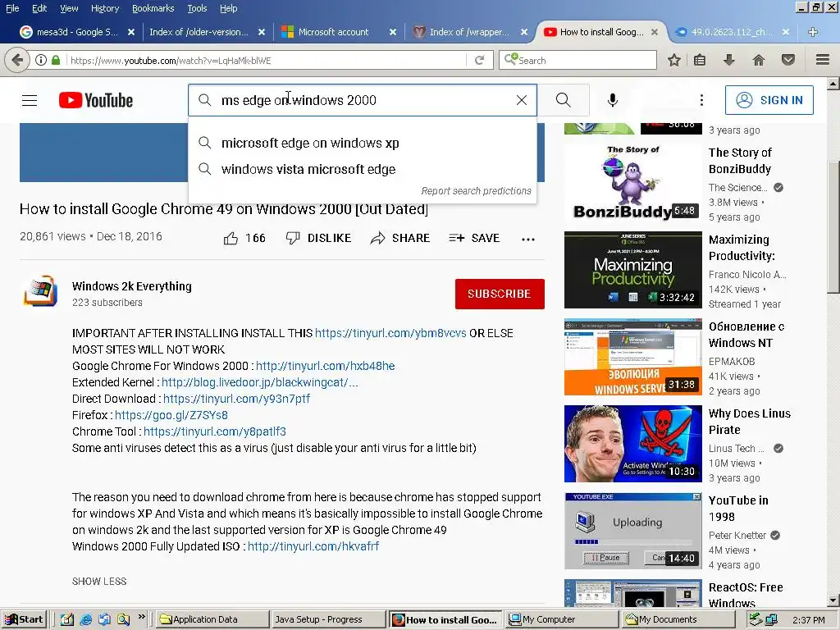Switch to Java Setup - Progress taskbar item
The image size is (840, 630).
[328, 619]
